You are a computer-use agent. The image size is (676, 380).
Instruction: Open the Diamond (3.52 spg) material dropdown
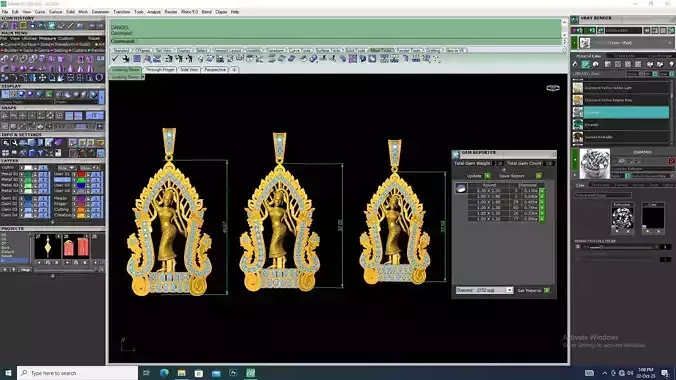pyautogui.click(x=509, y=290)
